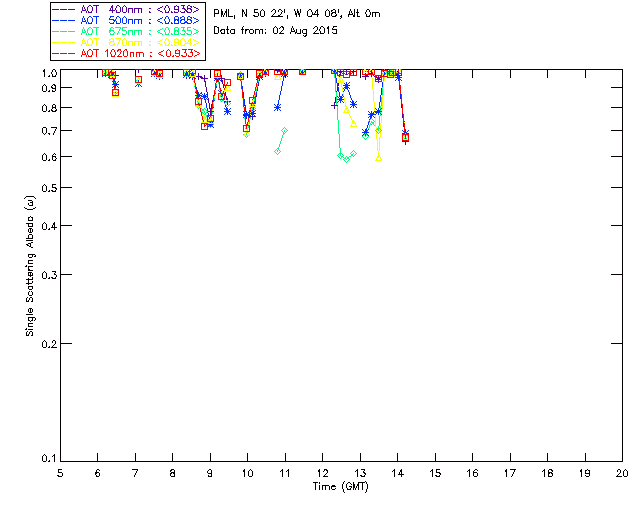The width and height of the screenshot is (640, 512).
Task: Click the AOT 500nm legend entry
Action: click(x=126, y=20)
